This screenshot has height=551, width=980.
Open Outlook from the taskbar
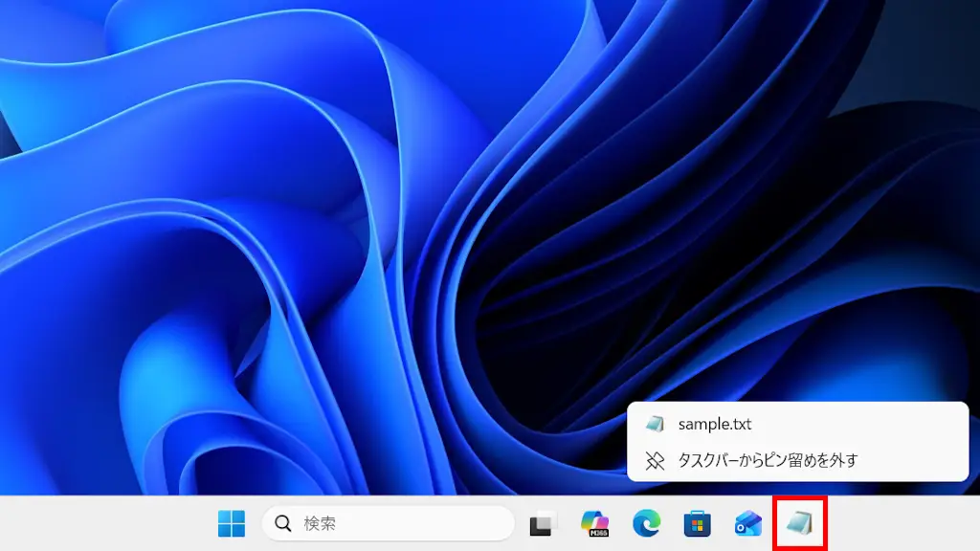pyautogui.click(x=747, y=523)
